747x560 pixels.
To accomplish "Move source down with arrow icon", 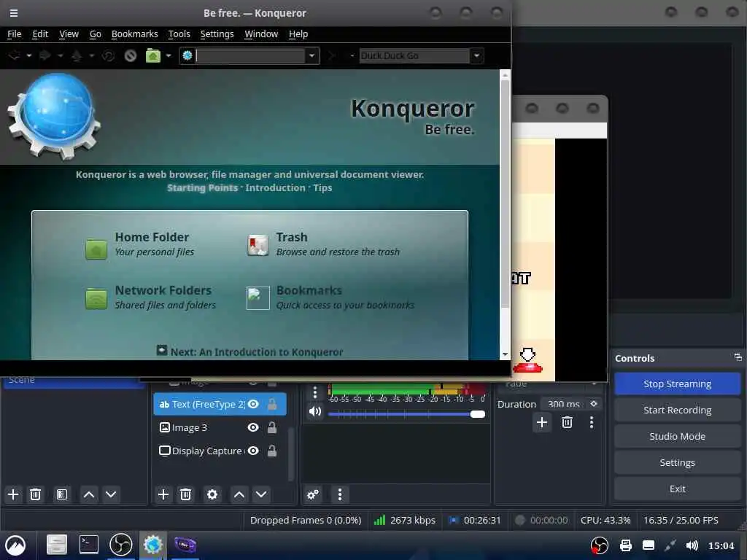I will (261, 495).
